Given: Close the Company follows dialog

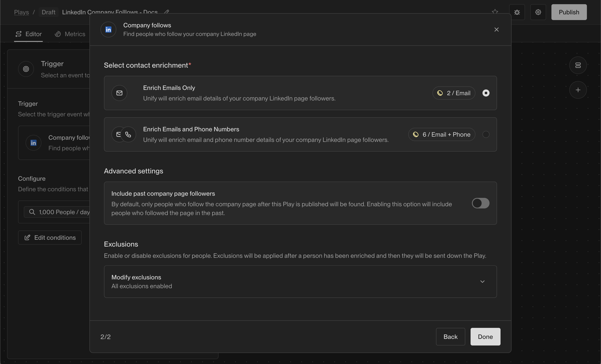Looking at the screenshot, I should (496, 30).
